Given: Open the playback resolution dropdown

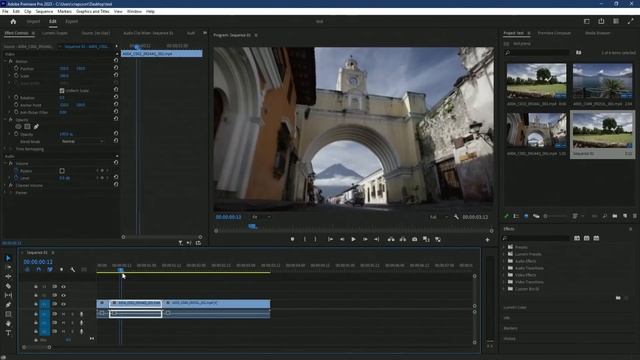Looking at the screenshot, I should (x=439, y=217).
